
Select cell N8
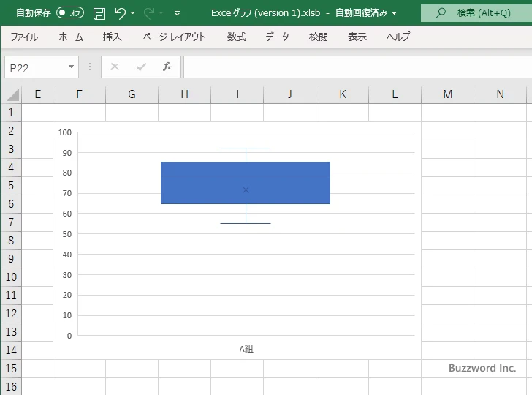tap(500, 241)
